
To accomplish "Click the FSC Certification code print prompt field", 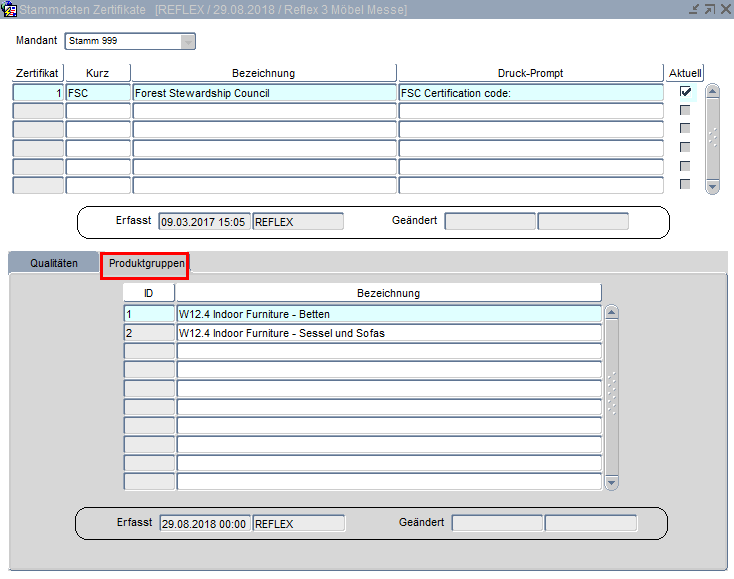I will 530,93.
